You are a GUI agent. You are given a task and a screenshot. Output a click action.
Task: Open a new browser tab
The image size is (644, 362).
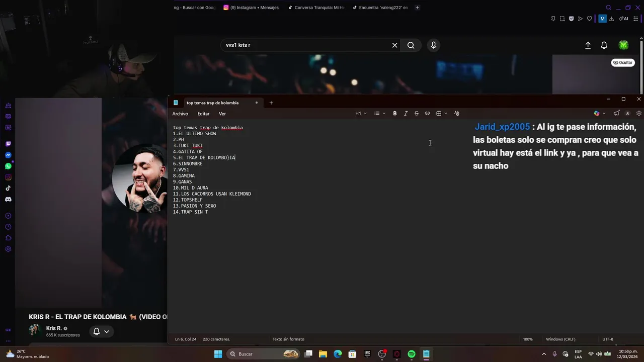tap(417, 8)
